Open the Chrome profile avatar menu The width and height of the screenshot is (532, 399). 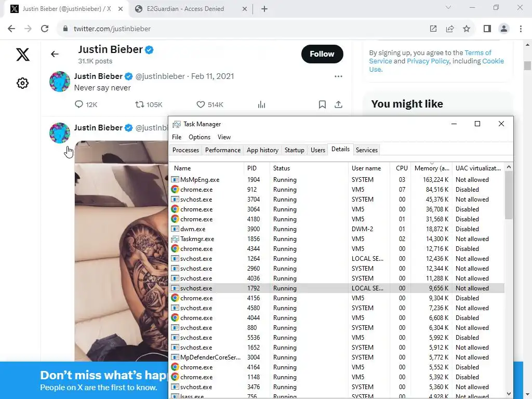504,29
